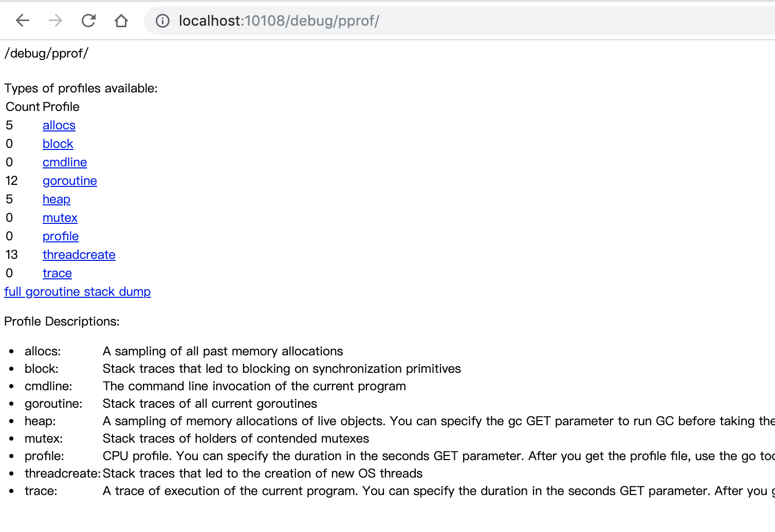The height and width of the screenshot is (532, 775).
Task: Open the heap profile link
Action: point(57,199)
